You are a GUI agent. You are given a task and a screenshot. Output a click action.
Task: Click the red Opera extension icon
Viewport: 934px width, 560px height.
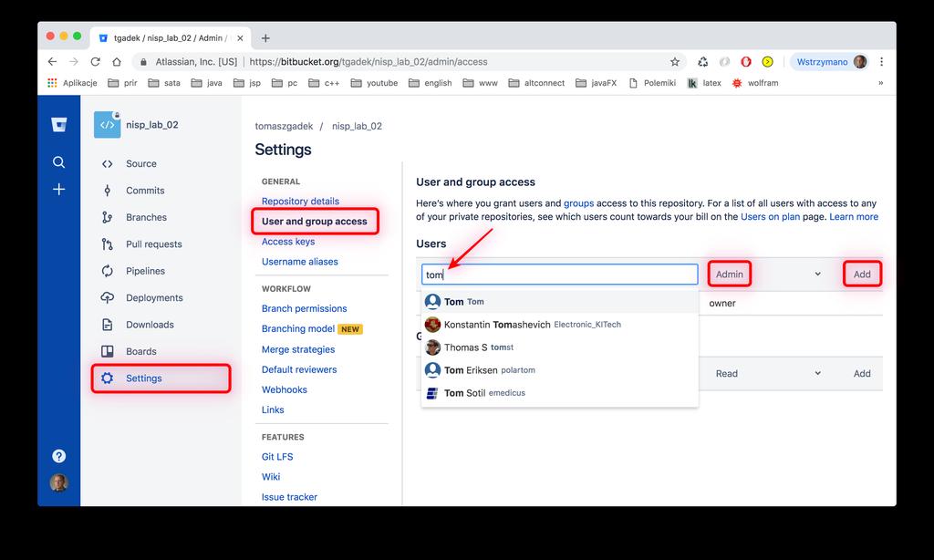[746, 61]
